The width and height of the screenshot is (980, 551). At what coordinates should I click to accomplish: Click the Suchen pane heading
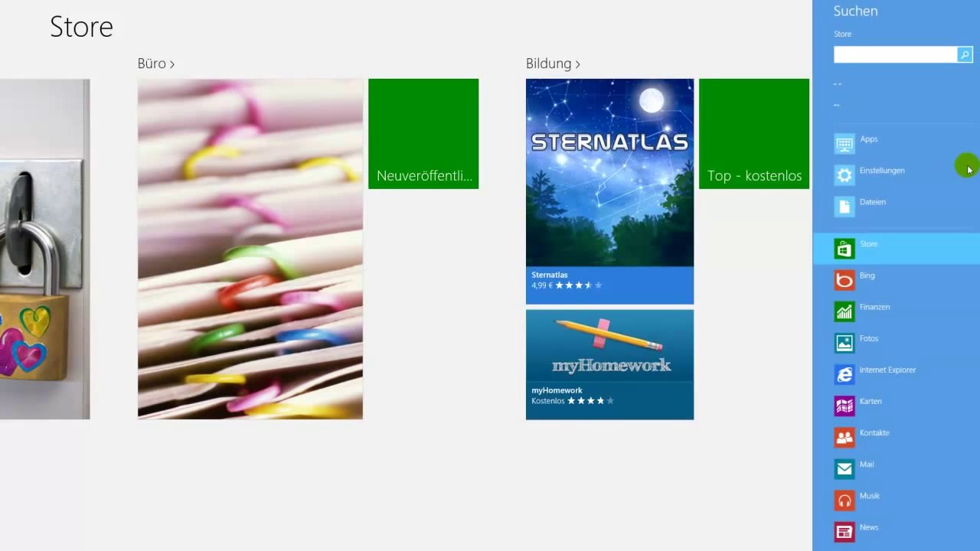(x=856, y=11)
